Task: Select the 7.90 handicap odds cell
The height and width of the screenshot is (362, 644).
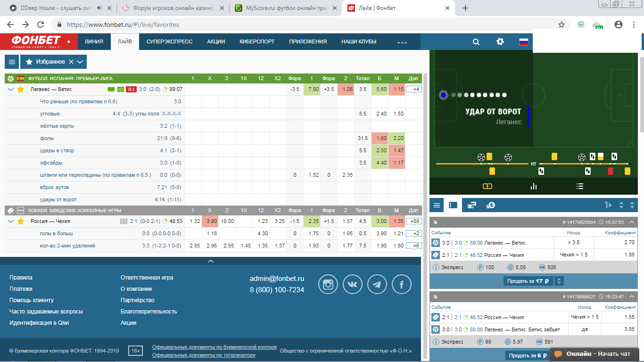Action: 312,89
